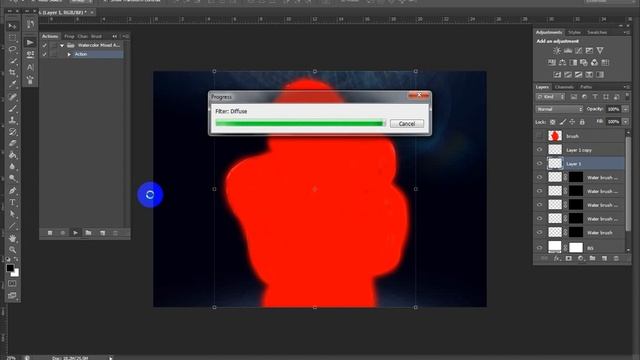Image resolution: width=640 pixels, height=360 pixels.
Task: Play the selected action from panel footer
Action: (76, 233)
